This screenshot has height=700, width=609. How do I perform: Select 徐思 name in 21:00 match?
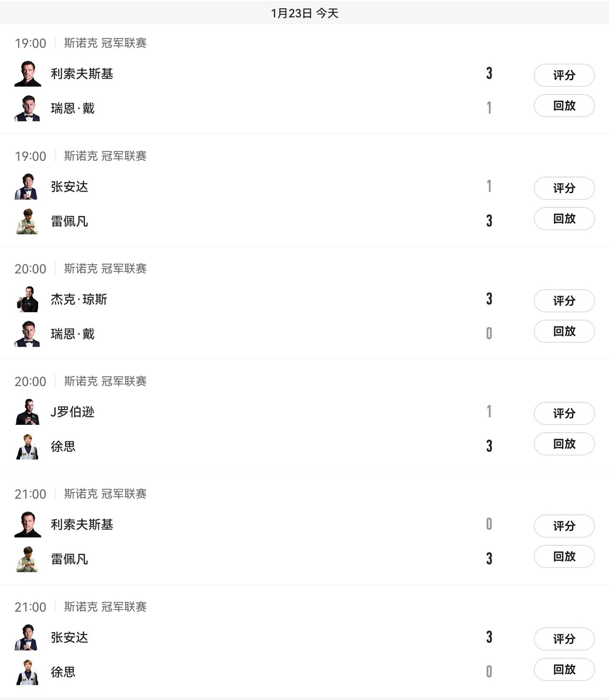(63, 672)
